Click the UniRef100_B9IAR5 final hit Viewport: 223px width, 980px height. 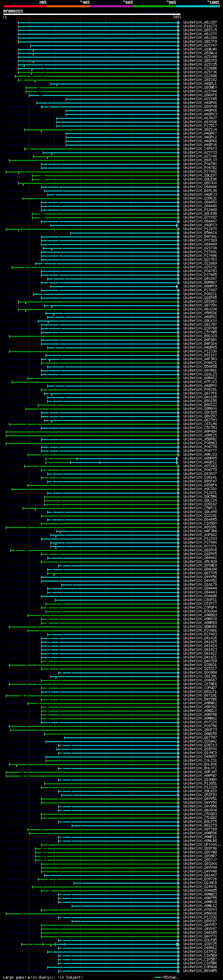click(200, 971)
